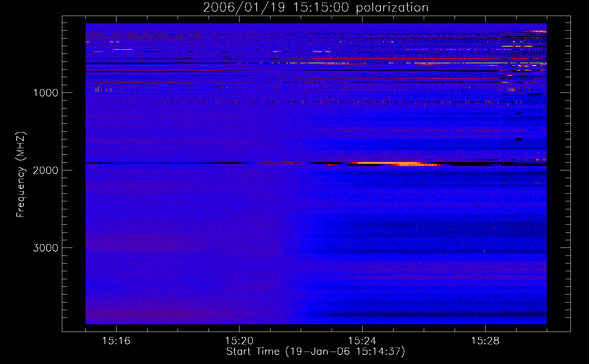Click the 'Frequency (MHZ)' axis label

(x=21, y=175)
